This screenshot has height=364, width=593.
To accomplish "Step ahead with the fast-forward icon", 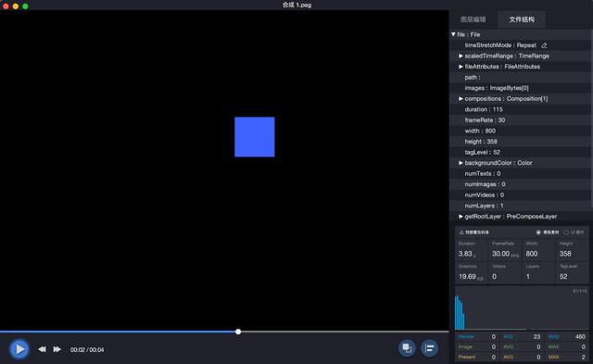I will pyautogui.click(x=57, y=349).
